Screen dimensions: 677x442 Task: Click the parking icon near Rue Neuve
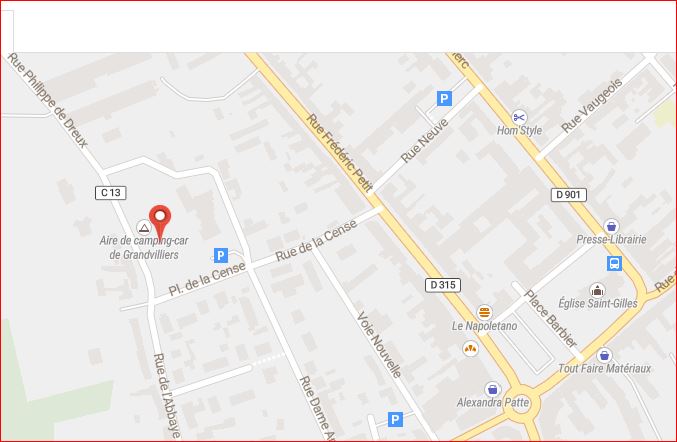[x=444, y=98]
